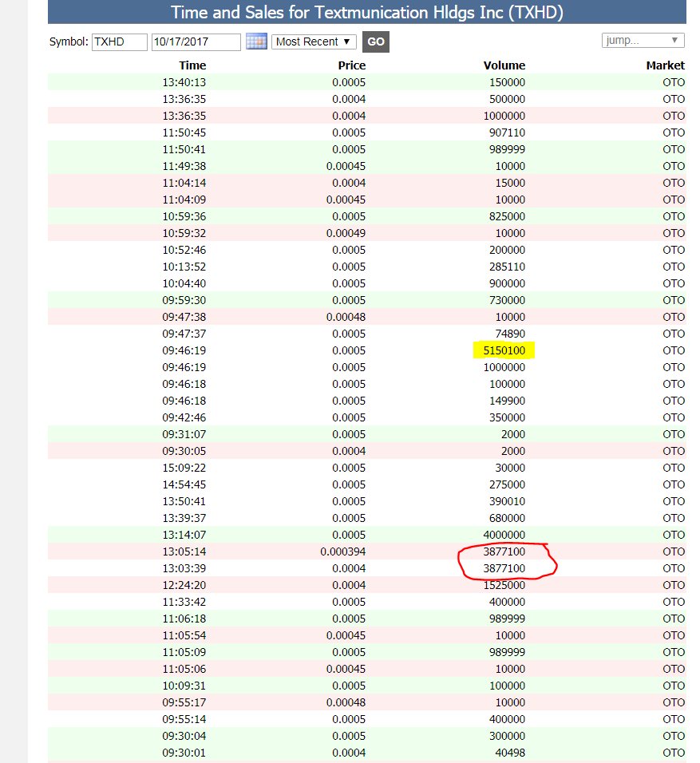
Task: Open the Most Recent dropdown
Action: (314, 42)
